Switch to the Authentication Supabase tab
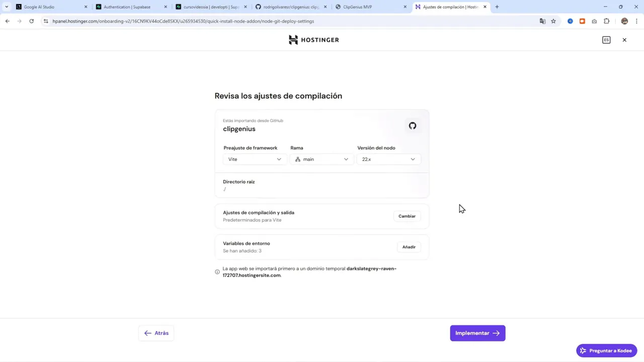The image size is (644, 362). pos(126,7)
